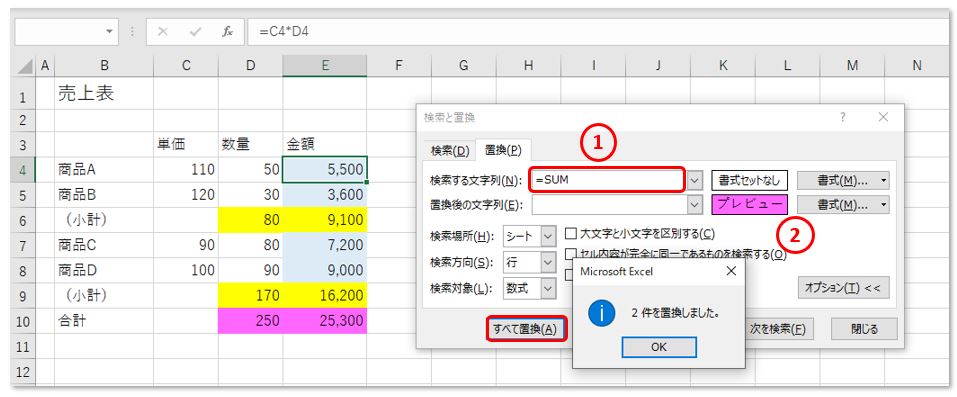Click the fx Insert Function icon
Viewport: 957px width, 397px height.
tap(227, 32)
